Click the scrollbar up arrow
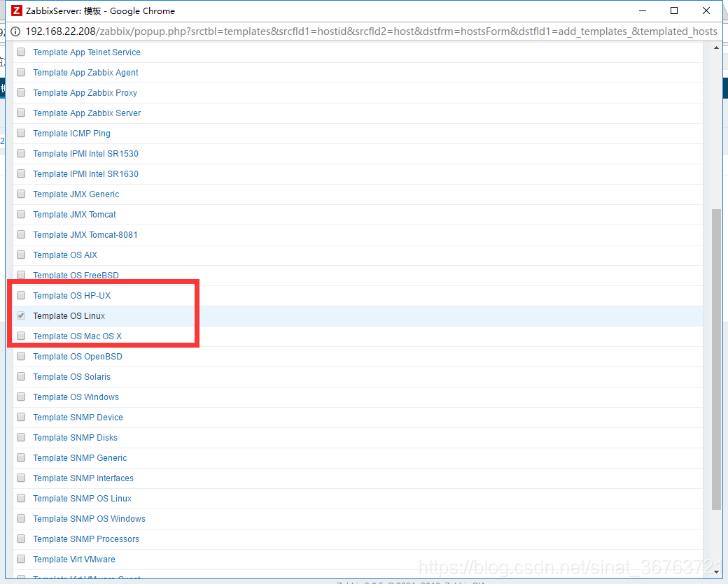The image size is (728, 584). pos(716,48)
